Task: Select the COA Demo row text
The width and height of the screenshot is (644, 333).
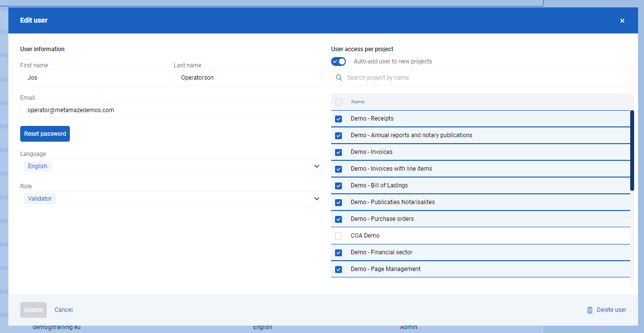Action: pos(365,236)
